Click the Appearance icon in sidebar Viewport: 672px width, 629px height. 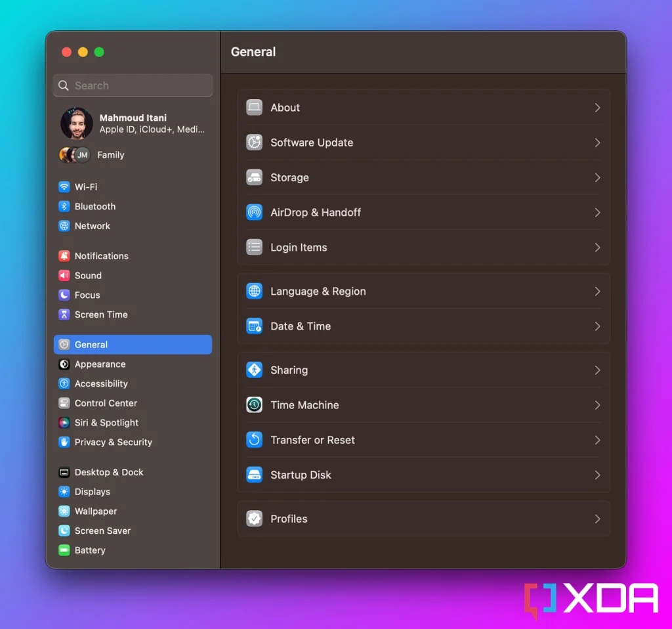(x=64, y=364)
